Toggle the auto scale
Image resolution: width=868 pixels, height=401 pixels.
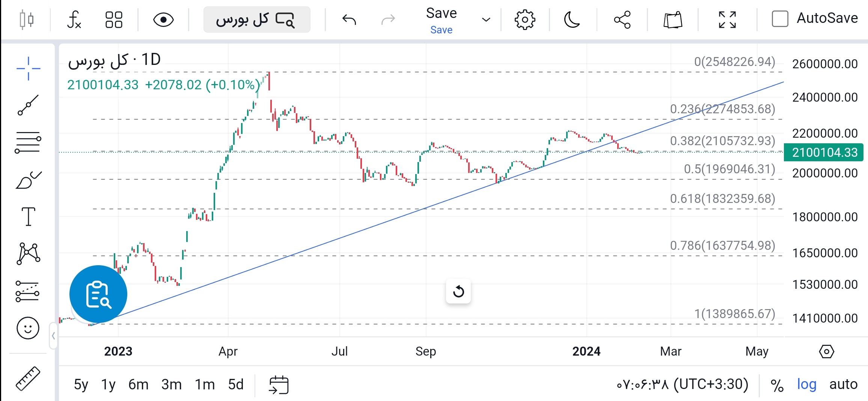click(x=843, y=384)
